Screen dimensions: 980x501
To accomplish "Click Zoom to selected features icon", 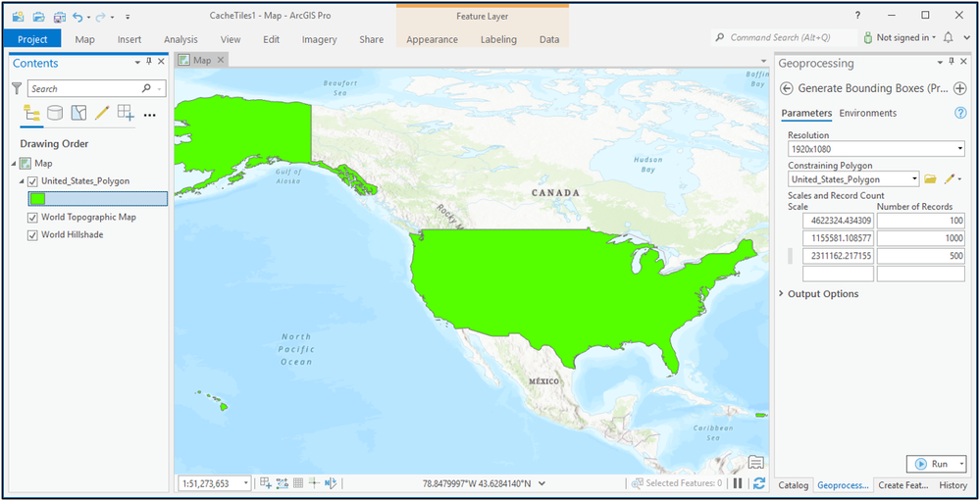I will pyautogui.click(x=638, y=483).
